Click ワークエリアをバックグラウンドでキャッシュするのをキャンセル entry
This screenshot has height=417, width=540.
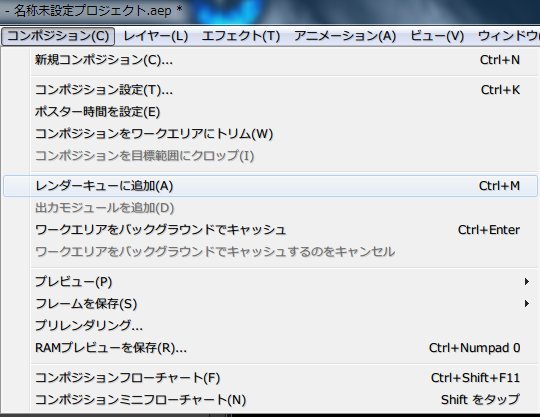tap(270, 252)
